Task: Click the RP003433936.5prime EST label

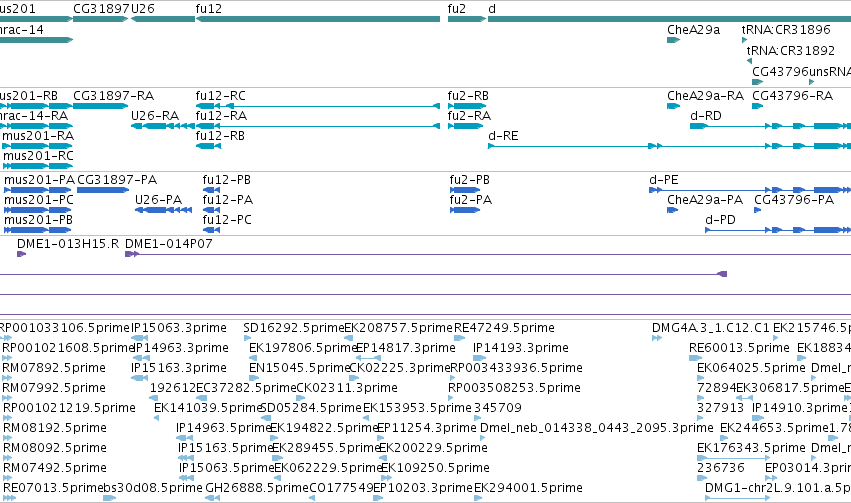Action: (516, 368)
